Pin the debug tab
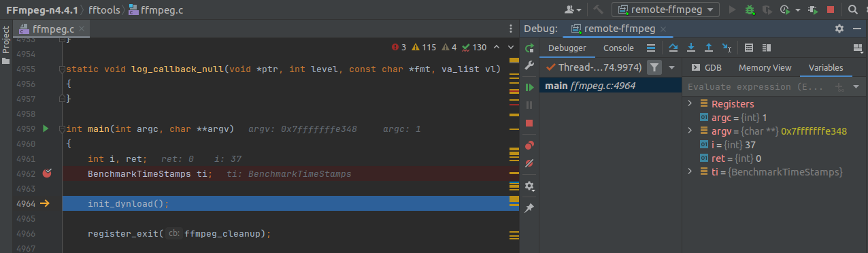 point(530,208)
